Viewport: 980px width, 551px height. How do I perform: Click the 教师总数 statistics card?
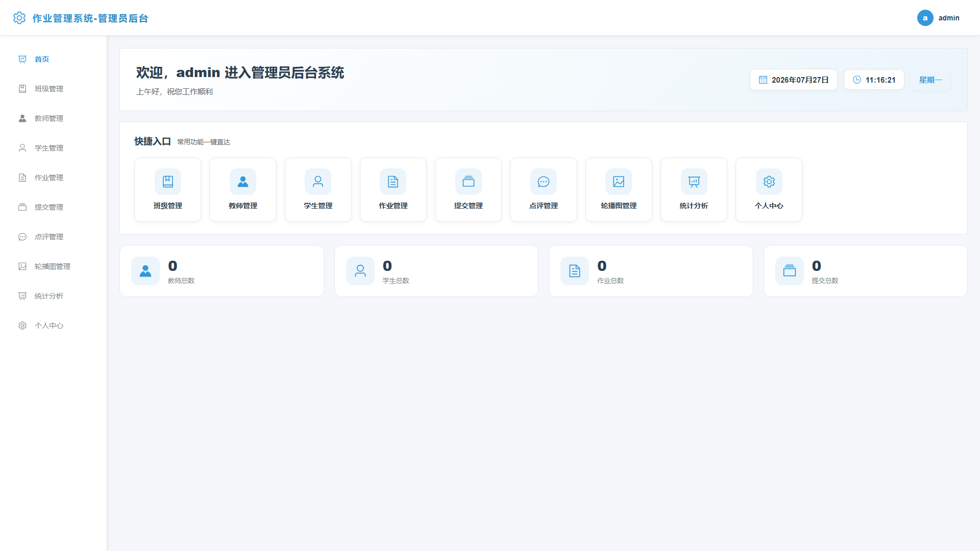pos(222,271)
